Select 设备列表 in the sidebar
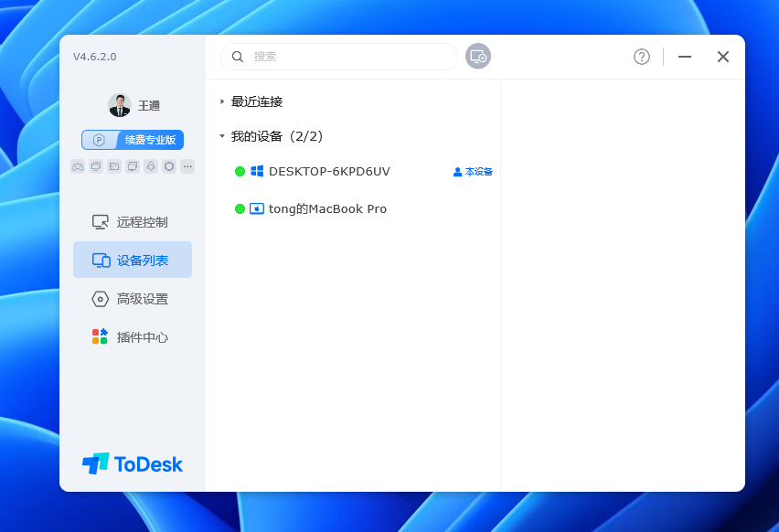This screenshot has width=779, height=532. (x=133, y=260)
